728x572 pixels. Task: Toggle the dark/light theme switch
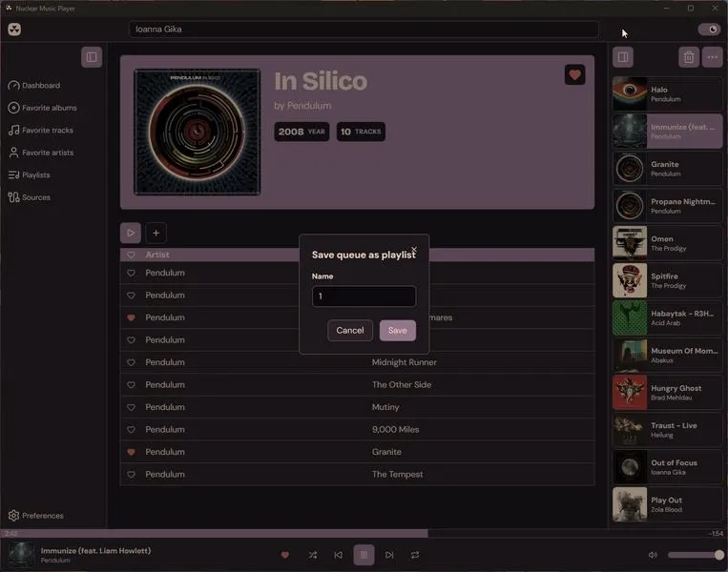709,30
